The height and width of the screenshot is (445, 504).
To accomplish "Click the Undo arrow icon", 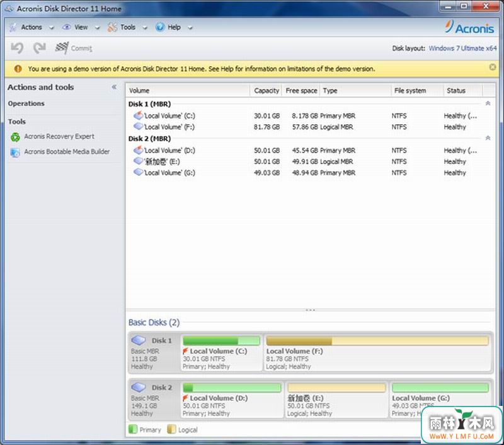I will click(x=17, y=49).
